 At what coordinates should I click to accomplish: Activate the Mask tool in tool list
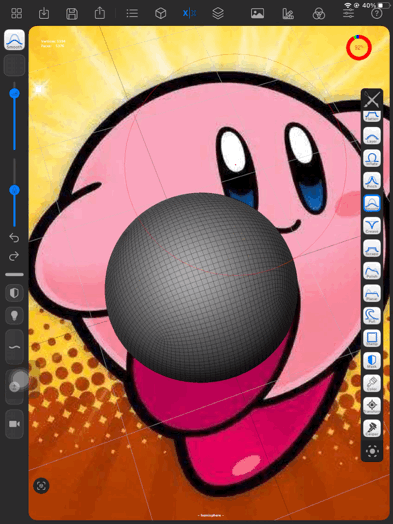point(372,360)
